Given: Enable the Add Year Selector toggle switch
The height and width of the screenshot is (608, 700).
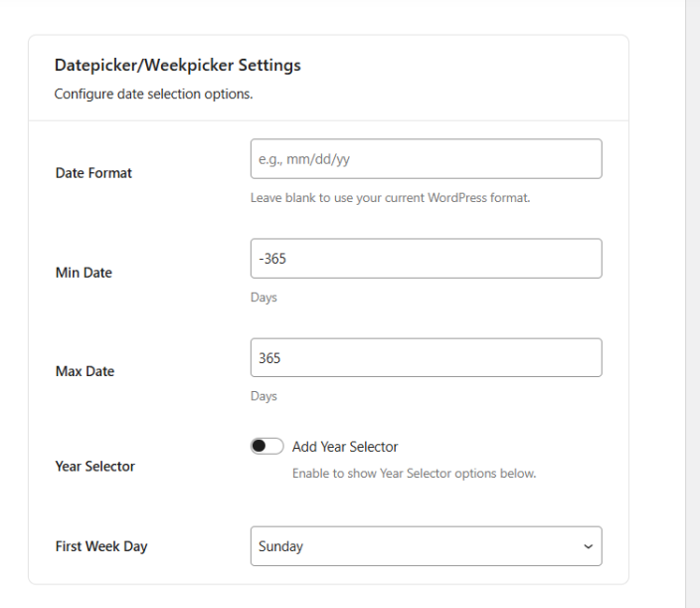Looking at the screenshot, I should [x=267, y=447].
